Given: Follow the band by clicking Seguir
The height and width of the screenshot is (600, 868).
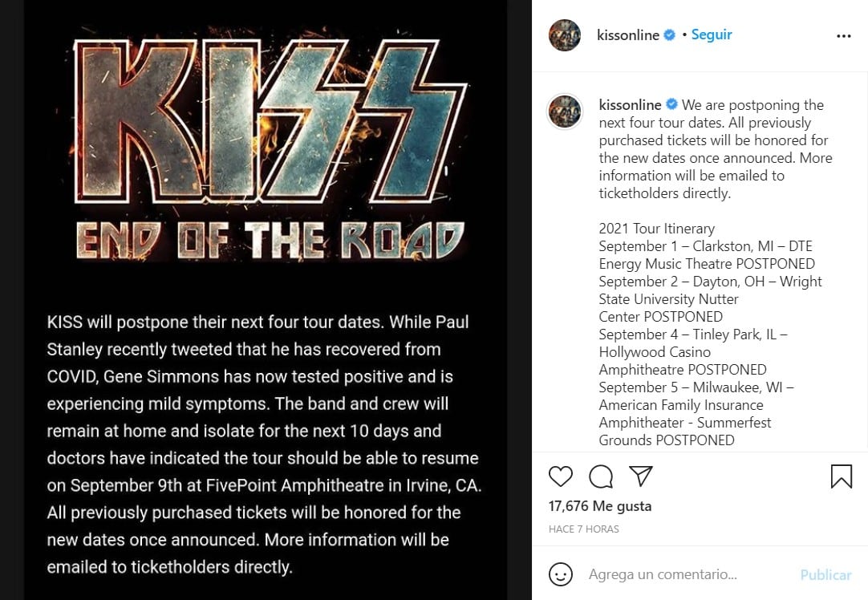Looking at the screenshot, I should tap(712, 34).
